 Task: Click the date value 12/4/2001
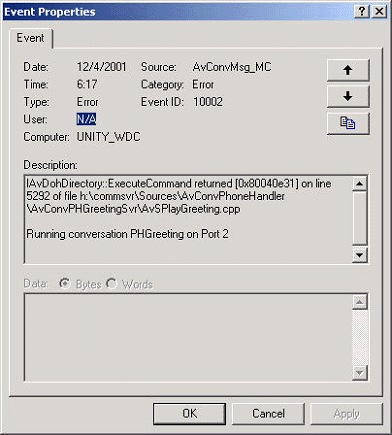(102, 67)
